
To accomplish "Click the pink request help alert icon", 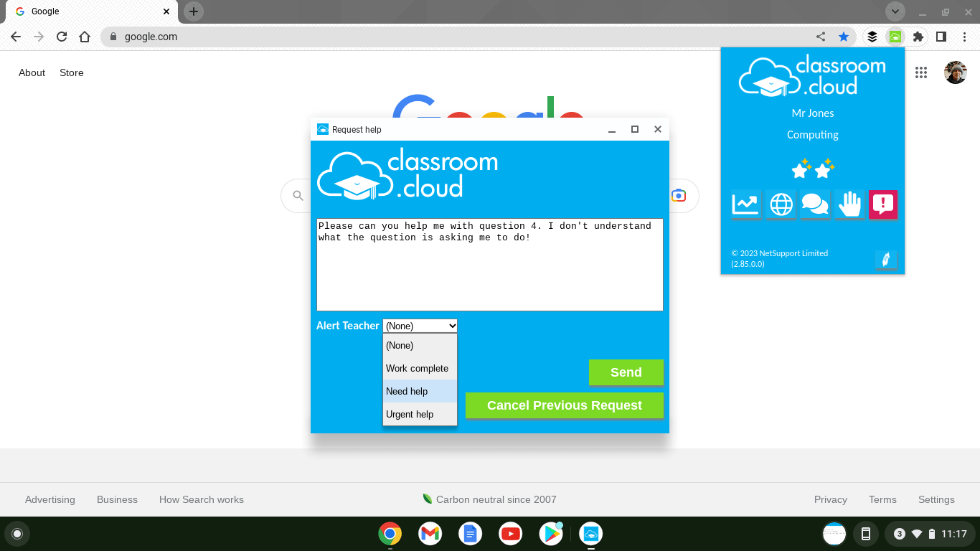I will click(883, 204).
